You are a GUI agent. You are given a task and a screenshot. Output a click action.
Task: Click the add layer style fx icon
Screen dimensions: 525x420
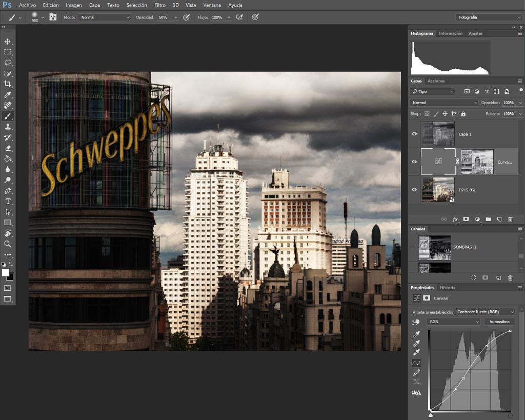click(455, 219)
